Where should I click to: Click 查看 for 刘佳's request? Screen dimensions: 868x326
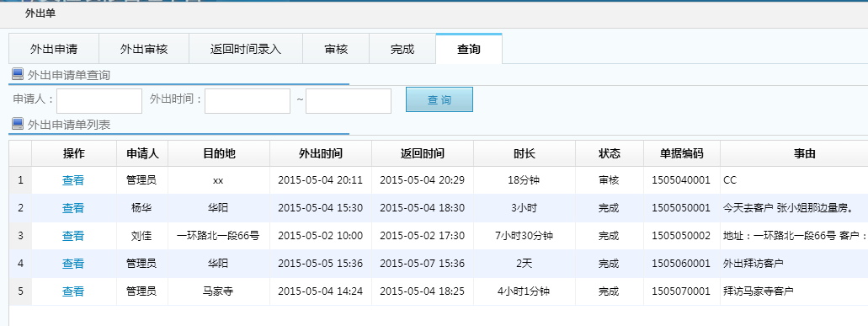coord(73,236)
